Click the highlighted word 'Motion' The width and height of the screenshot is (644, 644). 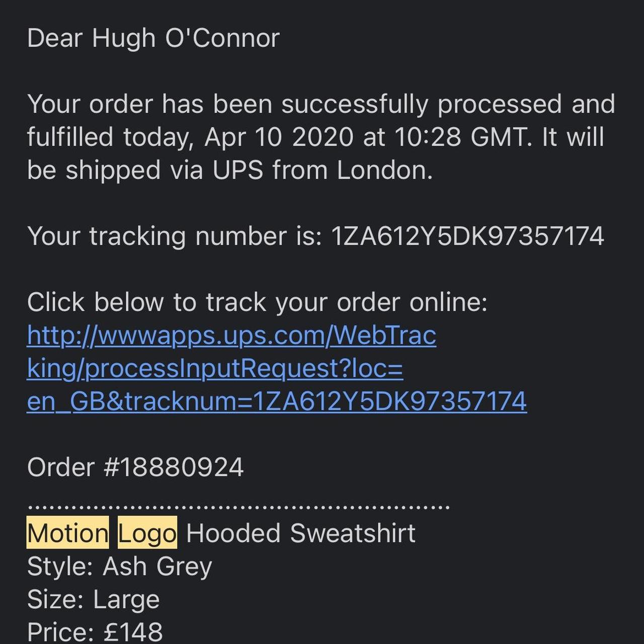point(67,533)
